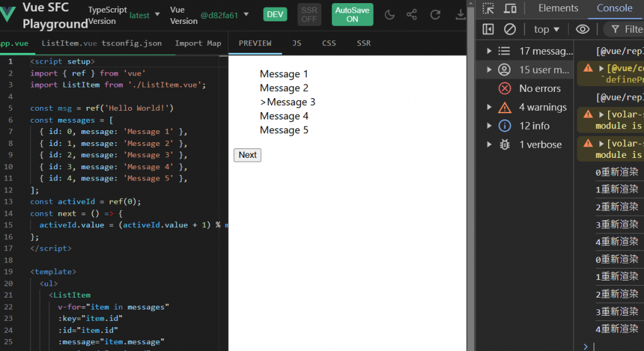Screen dimensions: 644x351
Task: Click the active >Message 3 item
Action: click(x=287, y=102)
